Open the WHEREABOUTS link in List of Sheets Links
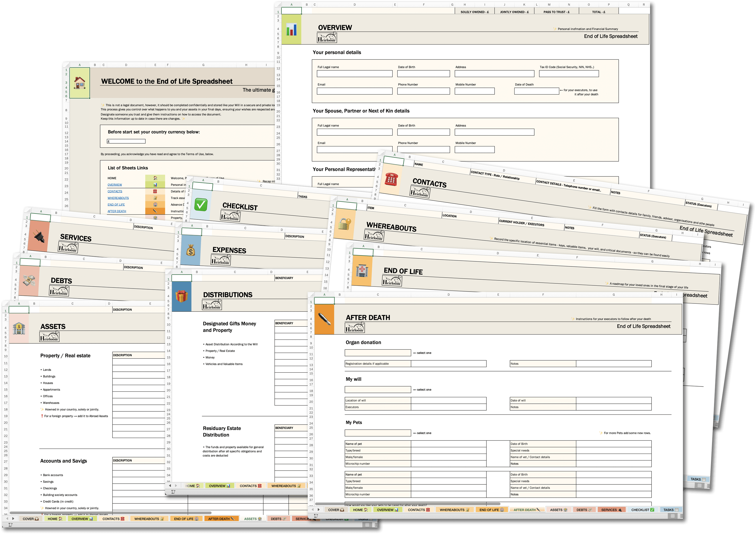The image size is (756, 534). (x=118, y=197)
